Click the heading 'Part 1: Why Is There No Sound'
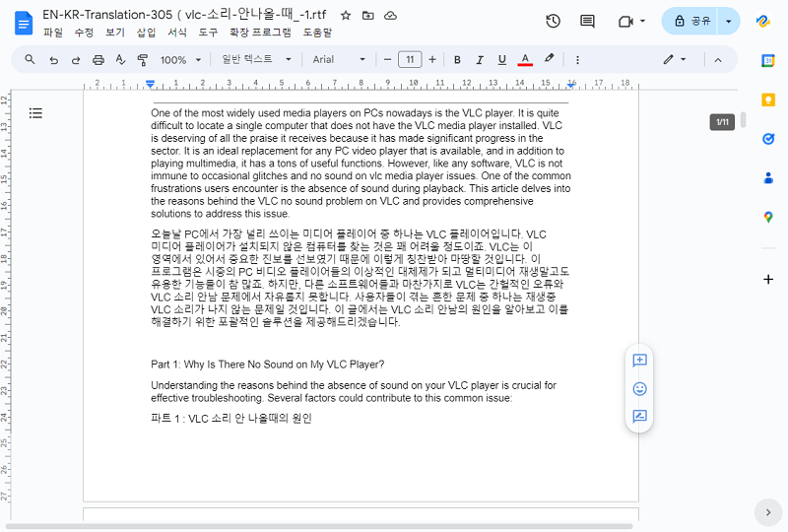 267,365
